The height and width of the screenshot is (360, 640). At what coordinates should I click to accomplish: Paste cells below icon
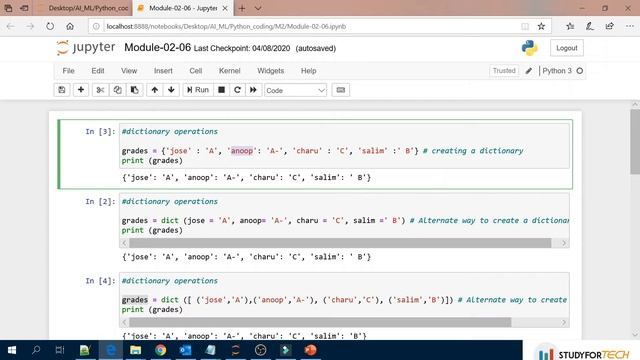coord(134,90)
